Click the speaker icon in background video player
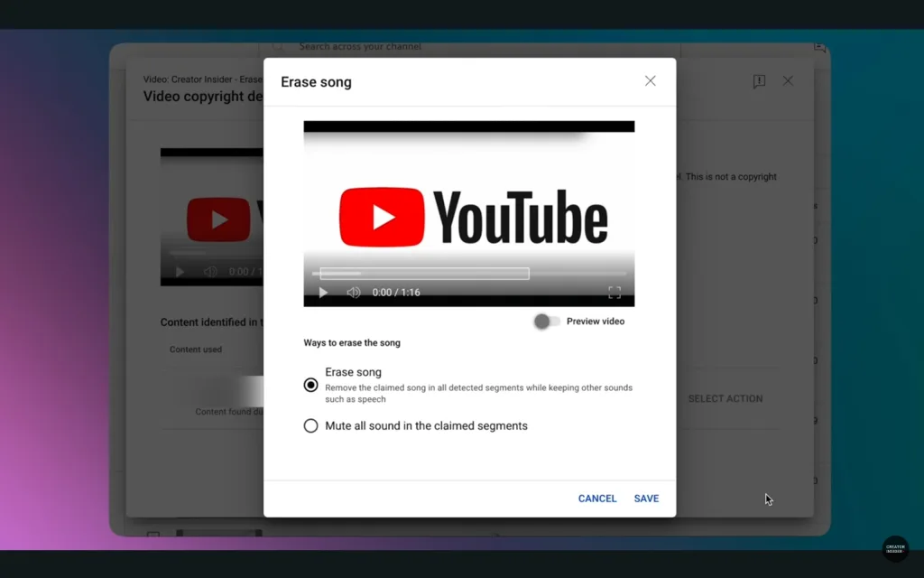The width and height of the screenshot is (924, 578). 210,272
